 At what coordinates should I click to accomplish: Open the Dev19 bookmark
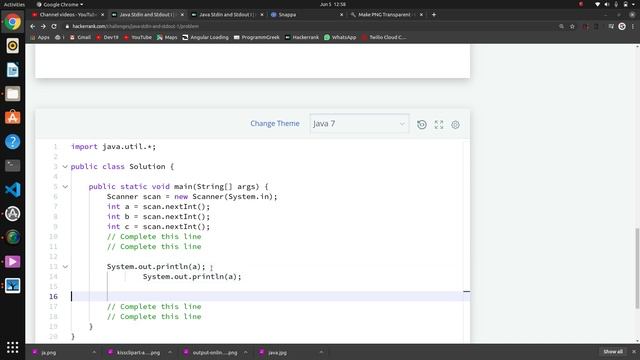tap(107, 37)
